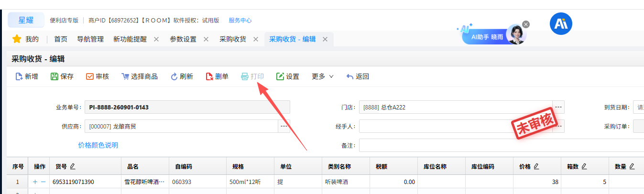Open the 价格颜色说明 link
The image size is (644, 194).
98,145
